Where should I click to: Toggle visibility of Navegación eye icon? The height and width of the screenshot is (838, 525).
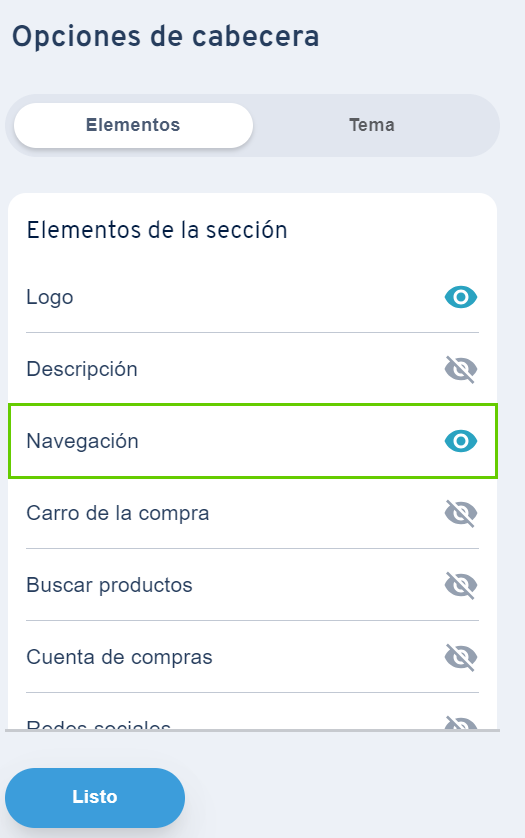tap(461, 441)
